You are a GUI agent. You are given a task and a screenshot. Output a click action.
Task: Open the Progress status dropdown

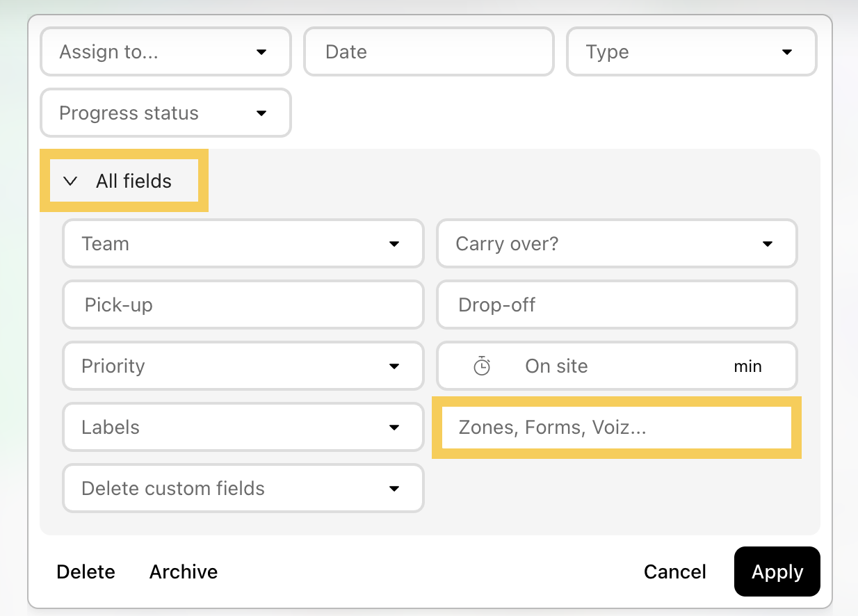point(165,113)
